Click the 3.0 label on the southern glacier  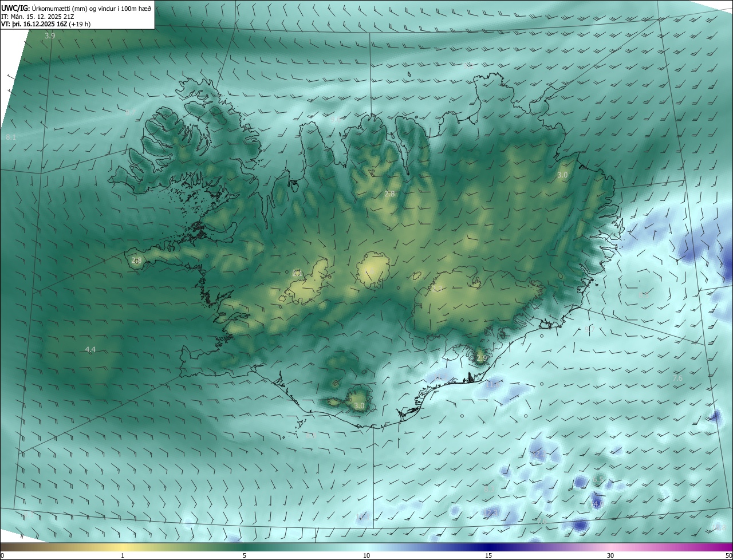(x=359, y=406)
